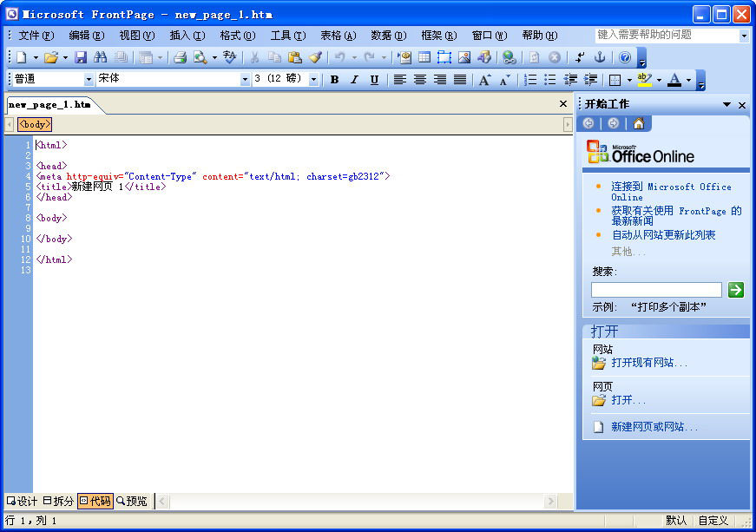Screen dimensions: 756x532
Task: Print the page with the printer icon
Action: [180, 58]
